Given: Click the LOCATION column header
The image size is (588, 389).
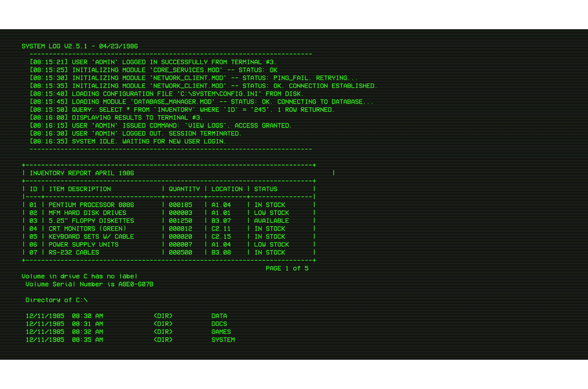Looking at the screenshot, I should coord(227,189).
